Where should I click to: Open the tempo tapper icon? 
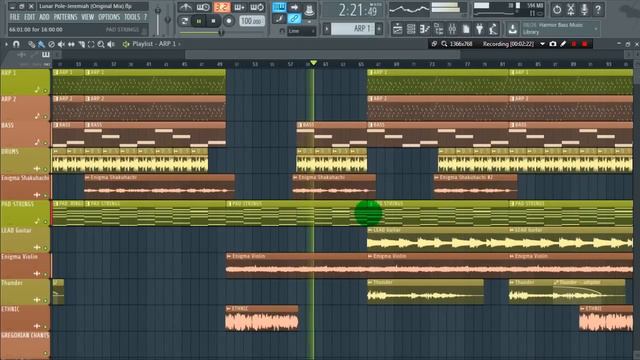(493, 29)
